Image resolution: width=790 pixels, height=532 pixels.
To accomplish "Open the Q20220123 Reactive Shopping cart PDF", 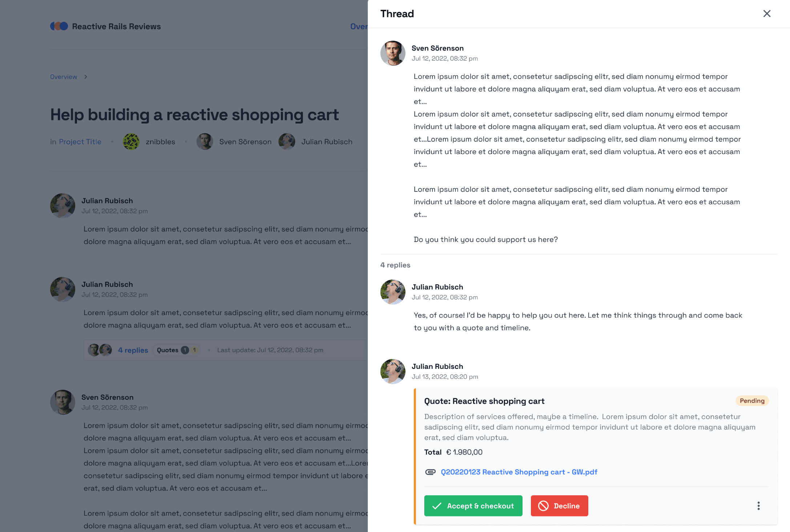I will pyautogui.click(x=519, y=472).
